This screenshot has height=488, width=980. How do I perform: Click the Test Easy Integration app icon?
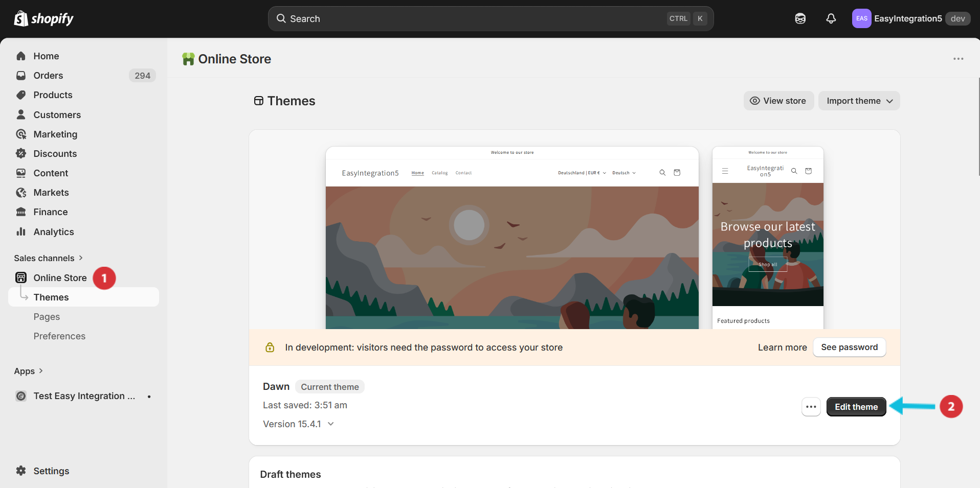(x=21, y=396)
